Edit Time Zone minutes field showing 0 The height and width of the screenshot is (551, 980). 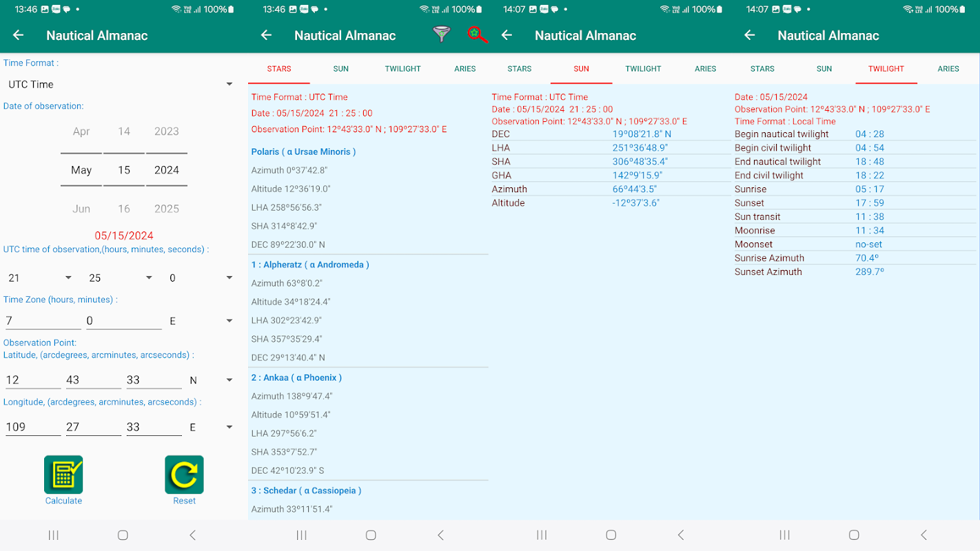[x=124, y=321]
